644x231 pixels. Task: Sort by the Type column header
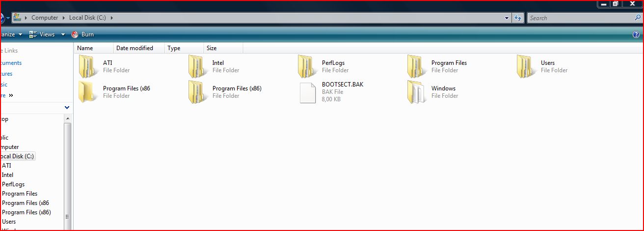click(184, 48)
